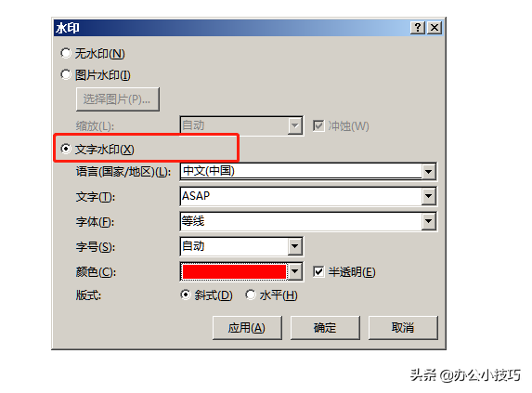This screenshot has width=532, height=393.
Task: Open the language (语言) dropdown arrow
Action: click(429, 172)
